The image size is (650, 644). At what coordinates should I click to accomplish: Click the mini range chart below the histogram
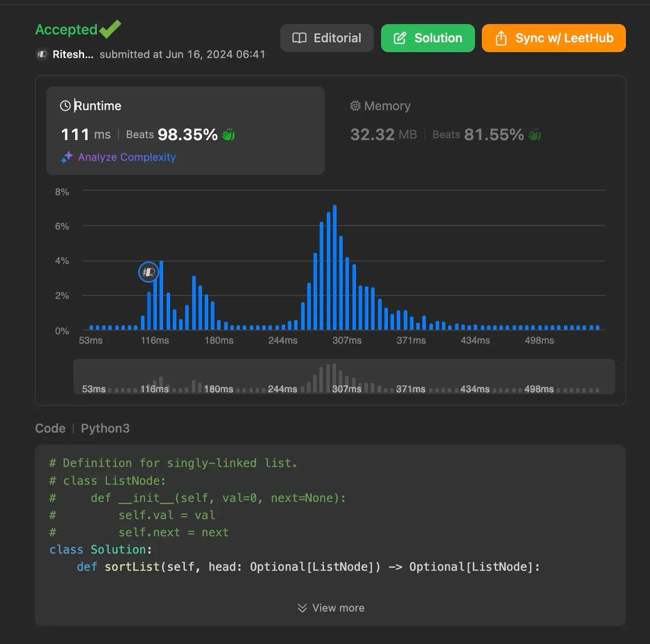[344, 377]
